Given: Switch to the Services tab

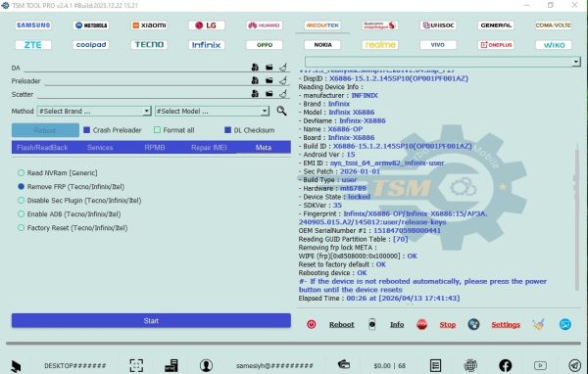Looking at the screenshot, I should pos(100,148).
